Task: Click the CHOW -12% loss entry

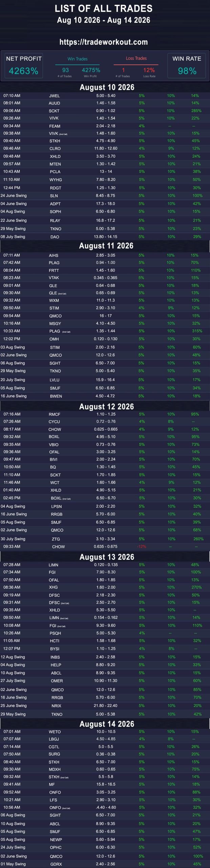Action: pos(142,547)
